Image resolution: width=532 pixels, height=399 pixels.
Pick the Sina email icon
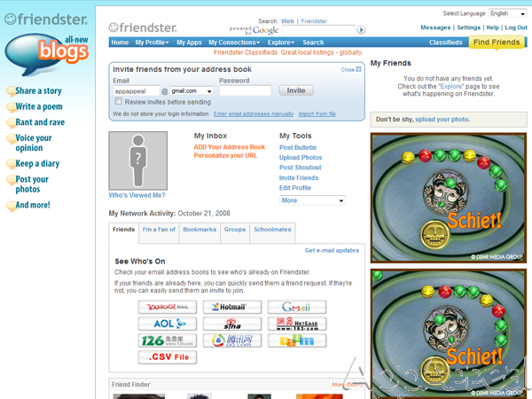(231, 324)
